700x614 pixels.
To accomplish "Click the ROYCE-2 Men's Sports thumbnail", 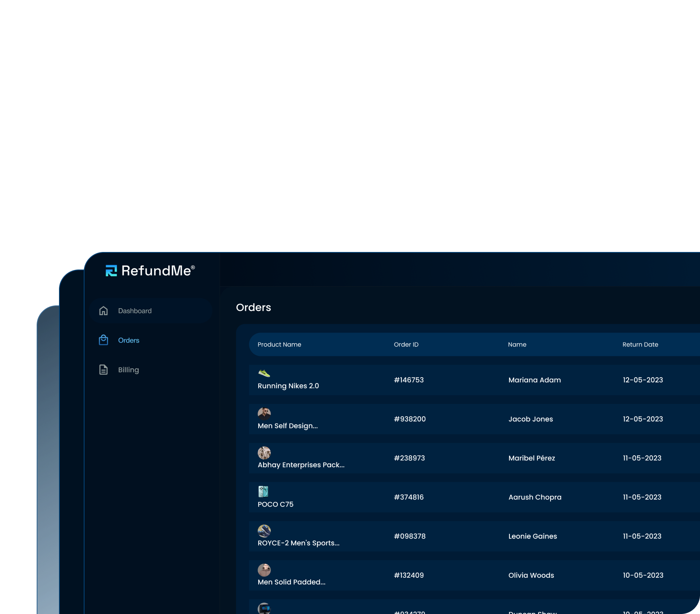I will [x=264, y=531].
